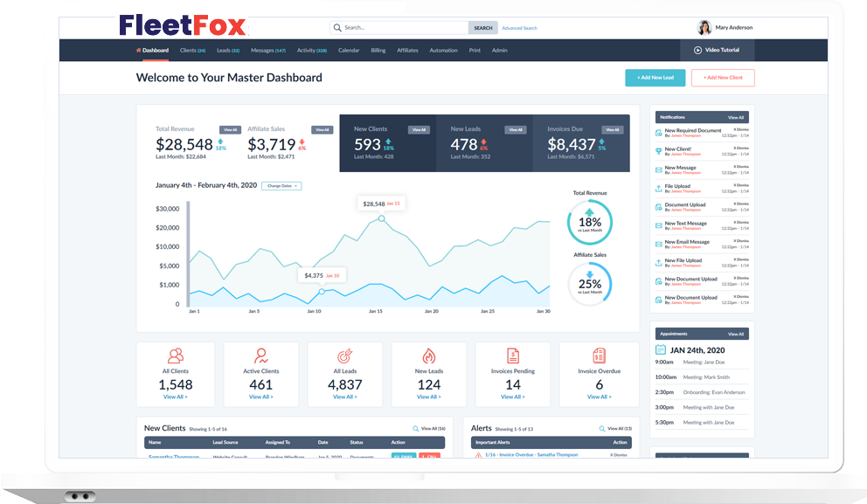Screen dimensions: 867x504
Task: Click the Video Tutorial play icon
Action: click(x=697, y=51)
